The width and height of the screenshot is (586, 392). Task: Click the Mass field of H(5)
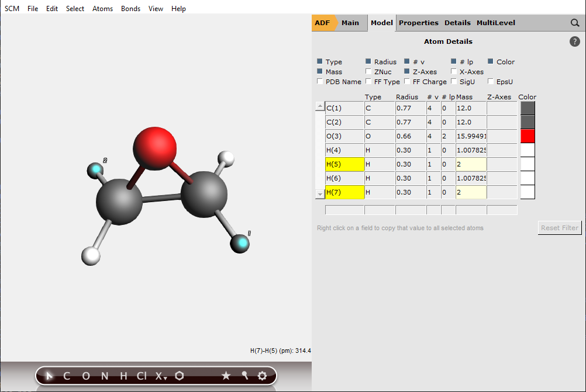tap(471, 164)
